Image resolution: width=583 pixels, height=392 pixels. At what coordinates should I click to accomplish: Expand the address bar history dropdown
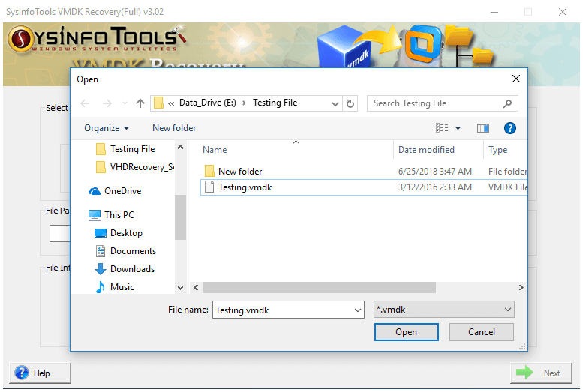point(333,103)
